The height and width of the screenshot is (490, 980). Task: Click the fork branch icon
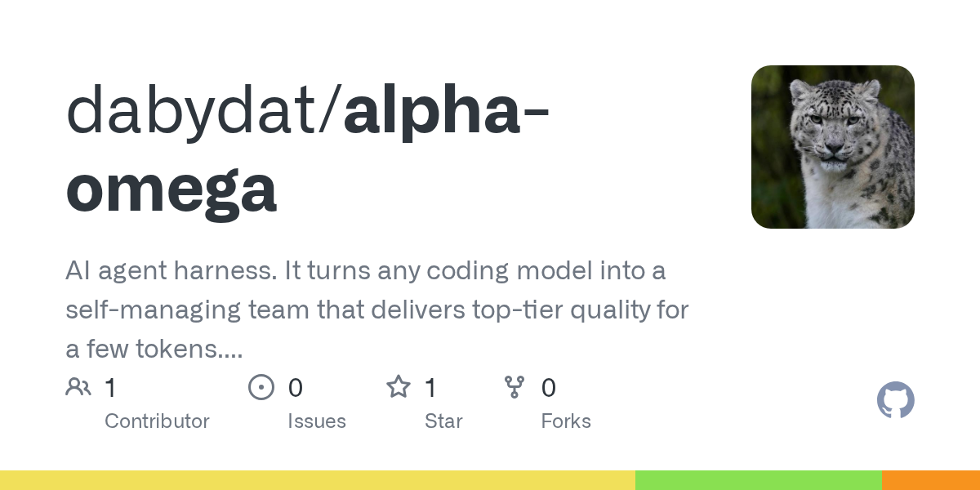514,387
